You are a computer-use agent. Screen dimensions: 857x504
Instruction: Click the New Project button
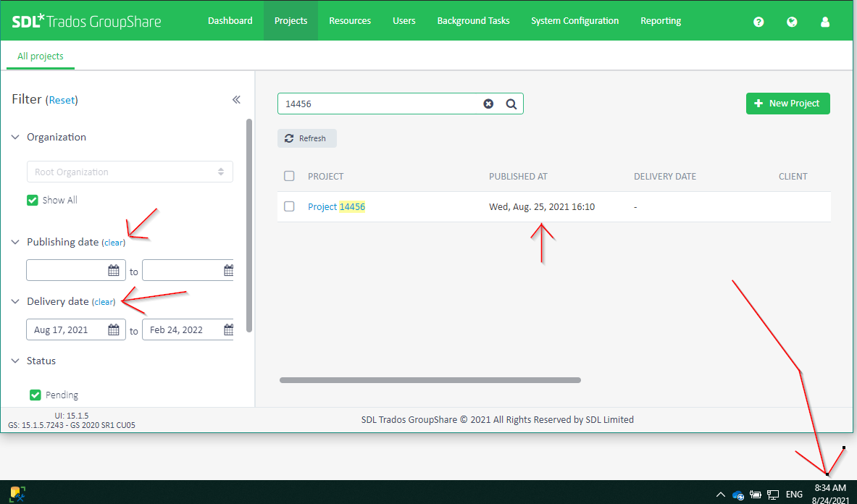[x=787, y=104]
